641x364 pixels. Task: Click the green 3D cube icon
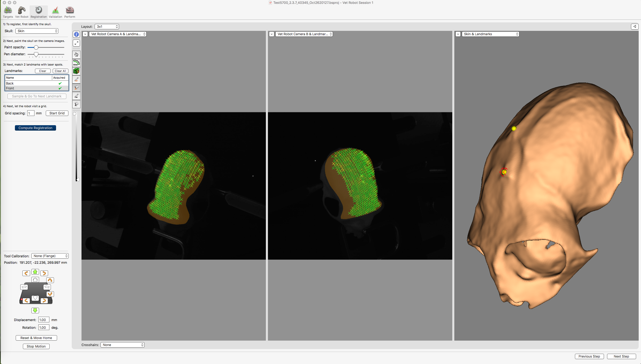tap(76, 71)
